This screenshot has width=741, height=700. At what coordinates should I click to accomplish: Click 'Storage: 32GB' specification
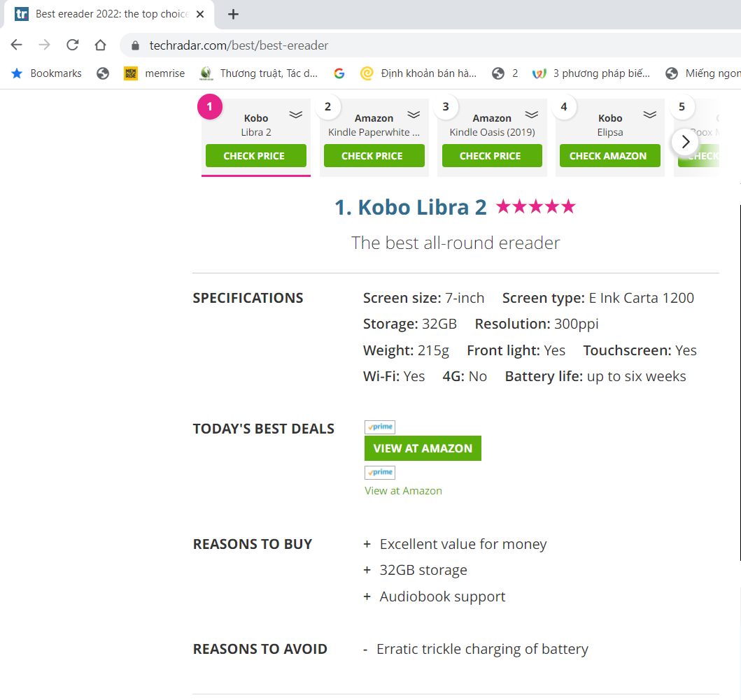click(x=410, y=324)
